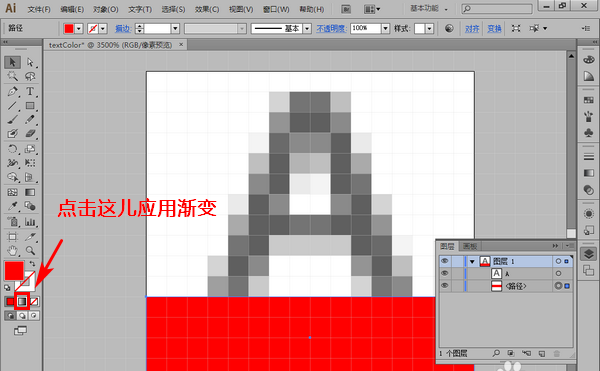Open the stroke color dropdown in control bar

pyautogui.click(x=103, y=28)
